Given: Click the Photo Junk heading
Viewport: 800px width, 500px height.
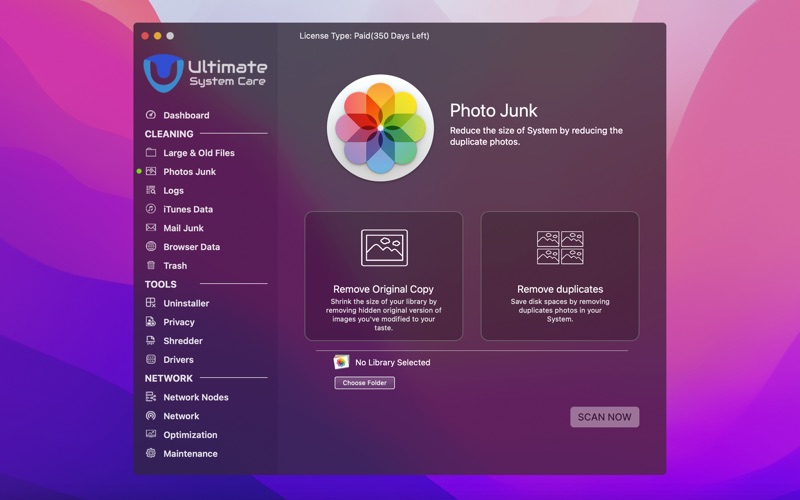Looking at the screenshot, I should point(493,110).
